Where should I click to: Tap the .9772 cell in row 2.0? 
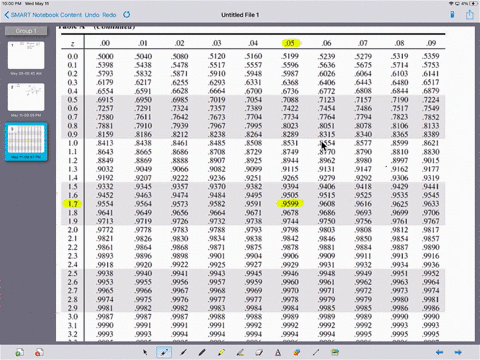tap(105, 230)
